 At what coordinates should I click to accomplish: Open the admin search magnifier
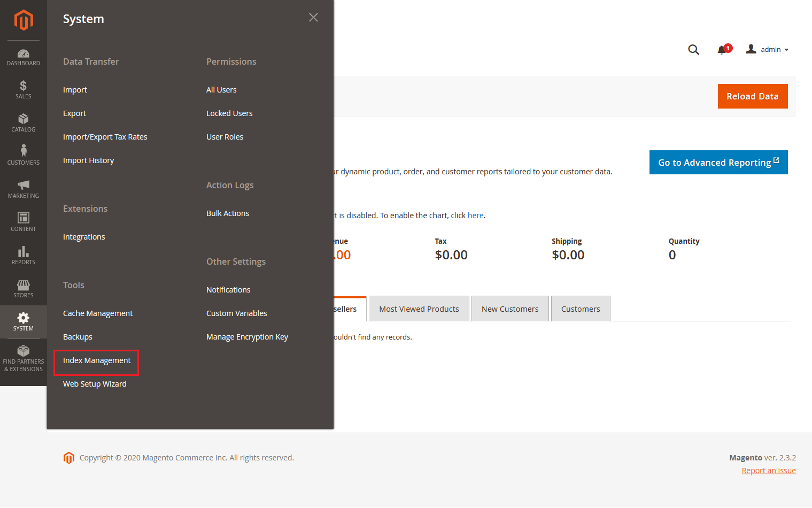693,49
